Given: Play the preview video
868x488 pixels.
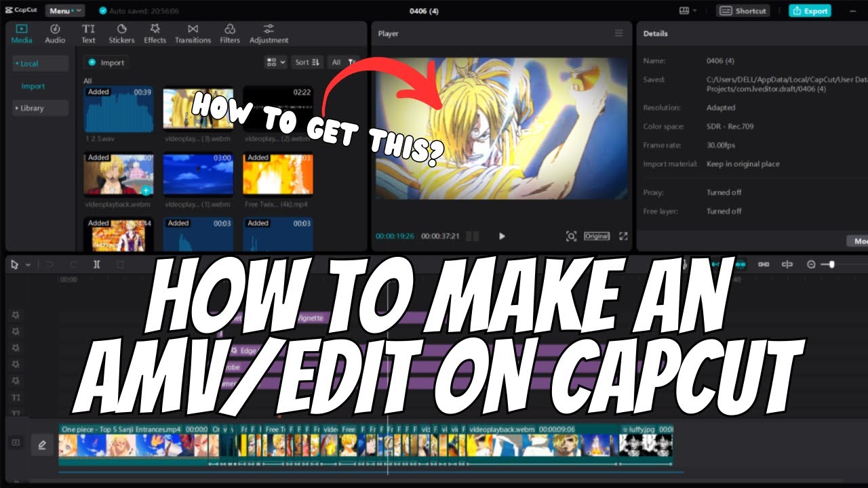Looking at the screenshot, I should tap(502, 236).
